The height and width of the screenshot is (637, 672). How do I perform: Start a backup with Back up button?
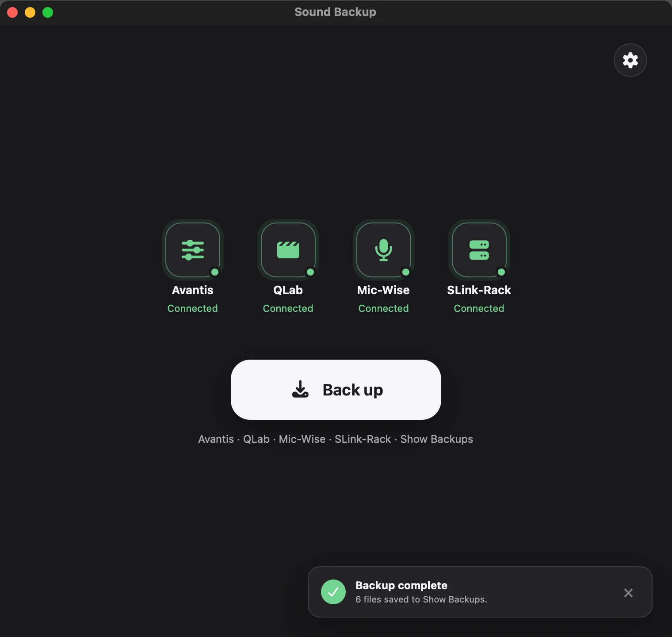coord(336,390)
